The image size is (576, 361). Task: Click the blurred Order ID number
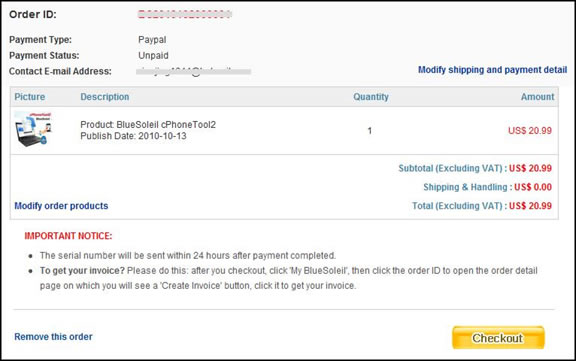point(185,14)
